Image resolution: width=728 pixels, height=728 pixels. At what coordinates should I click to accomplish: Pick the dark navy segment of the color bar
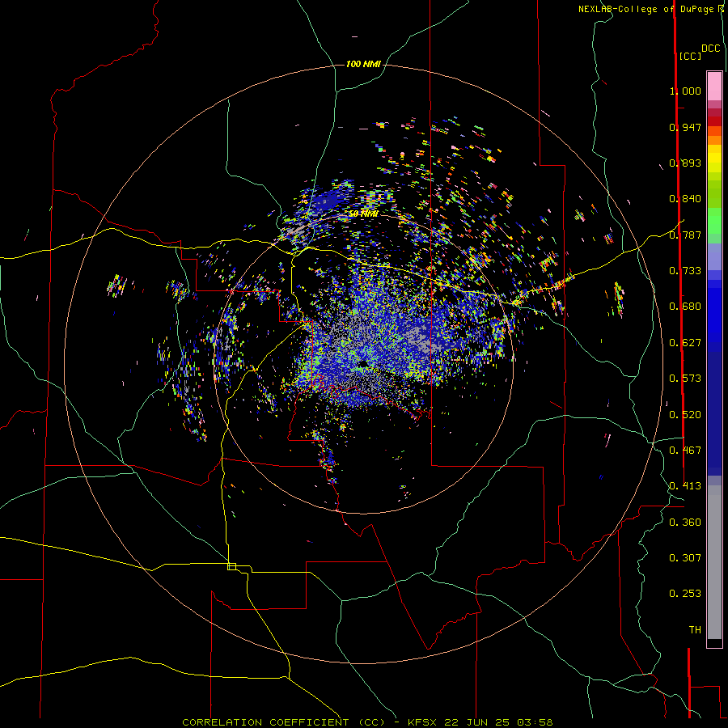[x=714, y=408]
